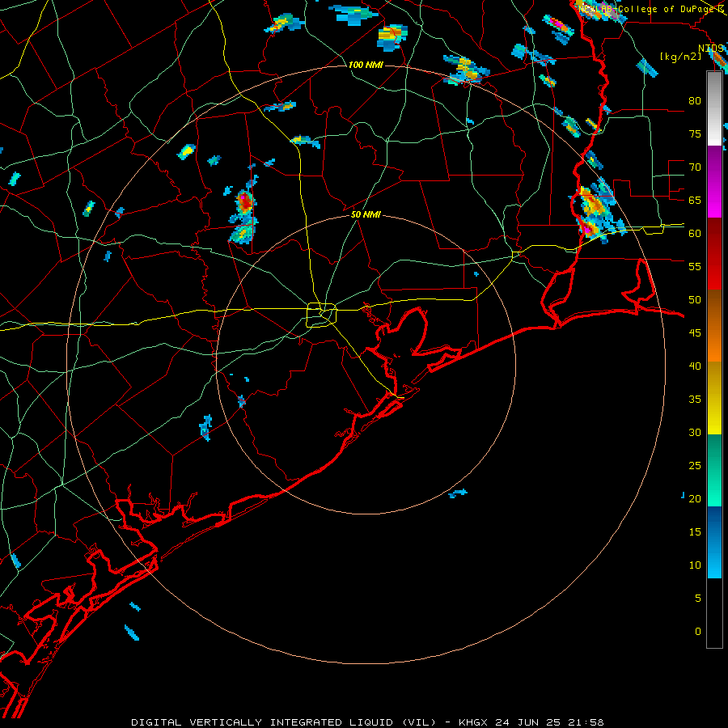Image resolution: width=728 pixels, height=728 pixels.
Task: Select legend value 20
Action: point(695,498)
